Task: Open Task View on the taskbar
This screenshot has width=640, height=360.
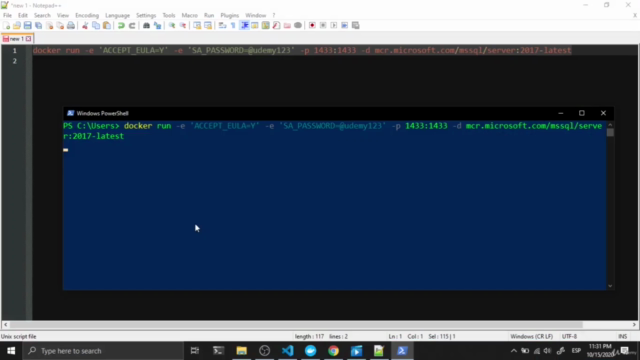Action: (195, 351)
